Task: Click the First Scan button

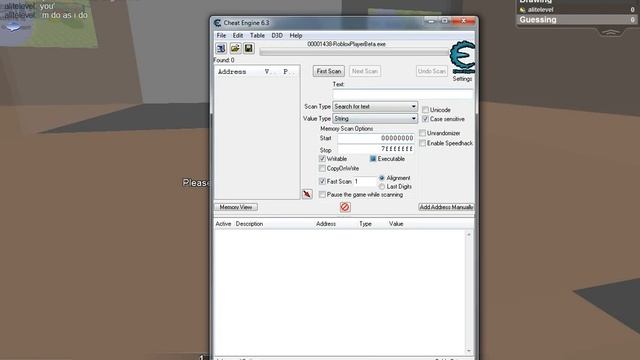Action: [x=329, y=71]
